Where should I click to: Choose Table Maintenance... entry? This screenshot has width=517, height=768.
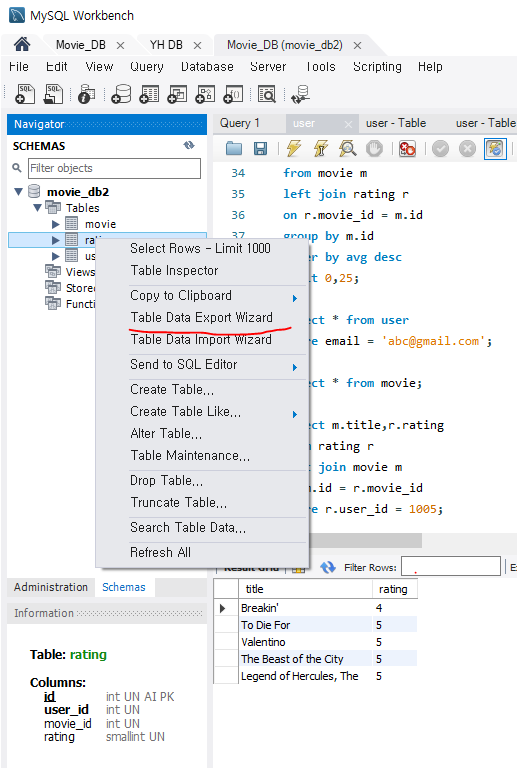(190, 456)
